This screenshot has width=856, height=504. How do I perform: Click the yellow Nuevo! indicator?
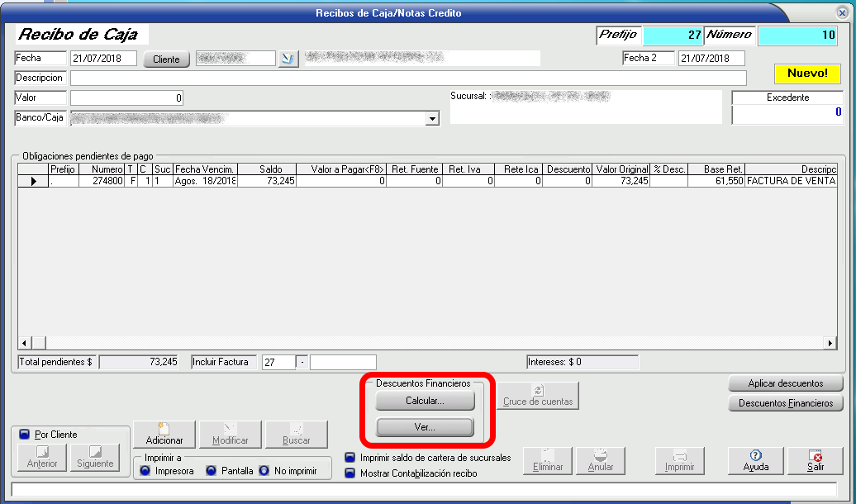(807, 74)
